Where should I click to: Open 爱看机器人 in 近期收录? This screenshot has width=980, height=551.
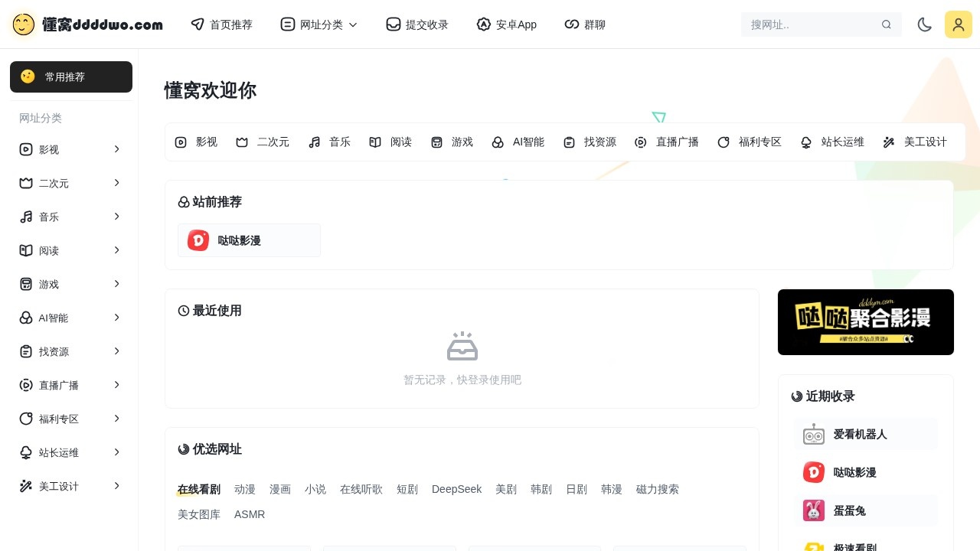pos(866,434)
